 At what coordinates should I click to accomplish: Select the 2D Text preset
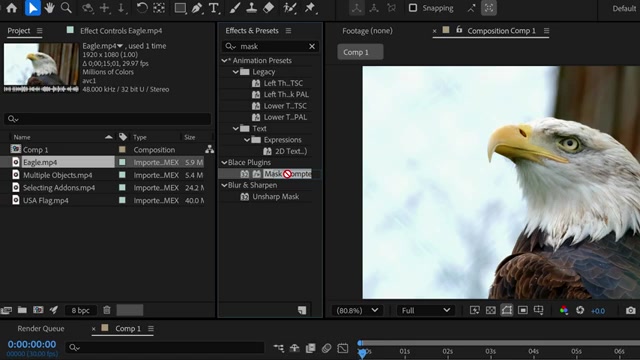point(291,151)
